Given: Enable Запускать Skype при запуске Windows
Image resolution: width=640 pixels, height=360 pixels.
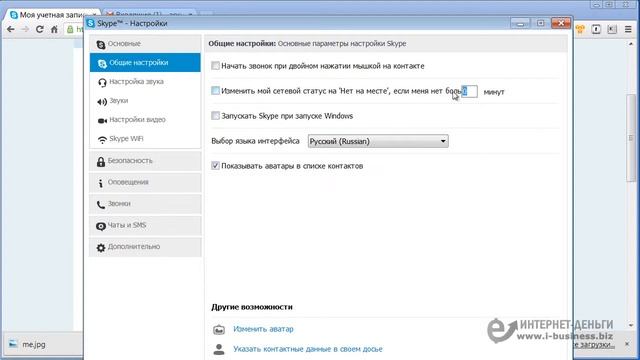Looking at the screenshot, I should (x=215, y=116).
